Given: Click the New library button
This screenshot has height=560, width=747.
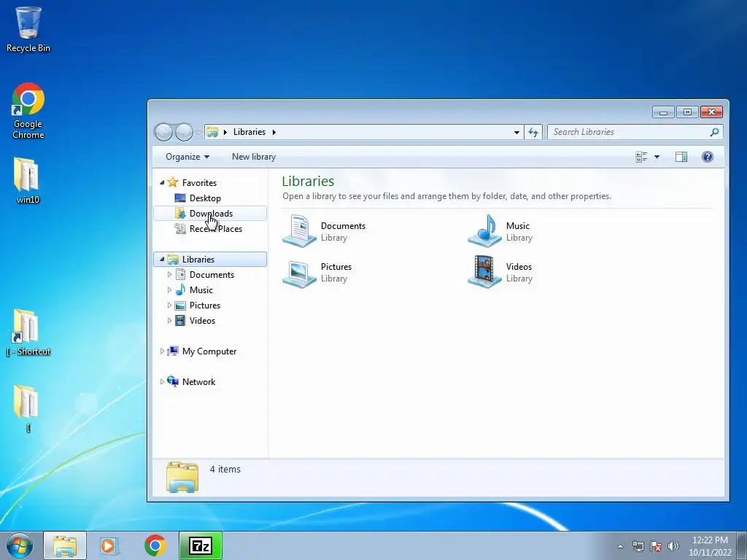Looking at the screenshot, I should [x=253, y=157].
